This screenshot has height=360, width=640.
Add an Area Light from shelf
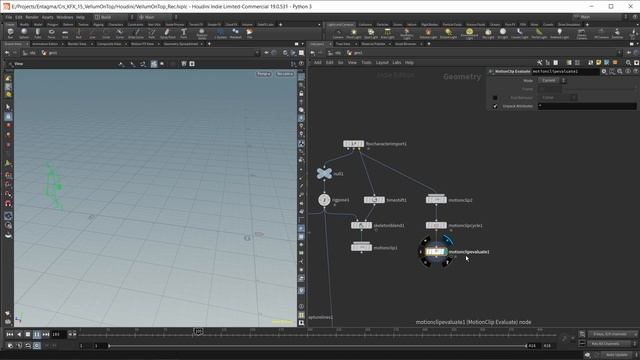388,33
